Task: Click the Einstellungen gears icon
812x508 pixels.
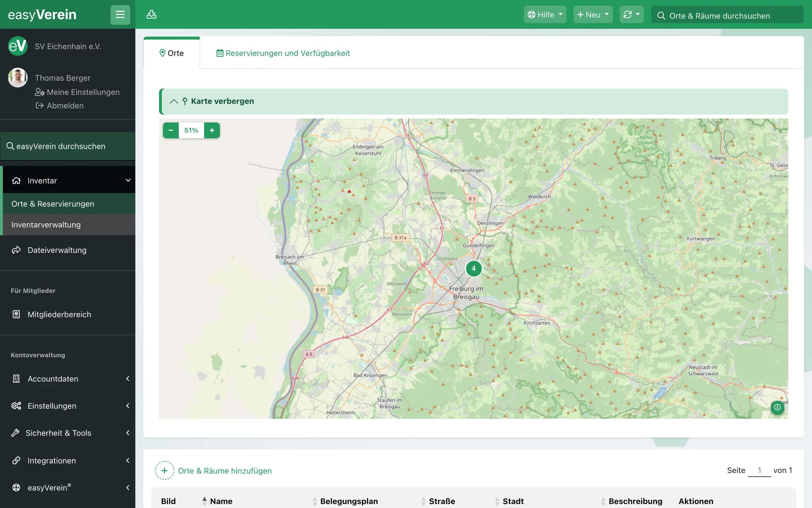Action: pos(16,406)
